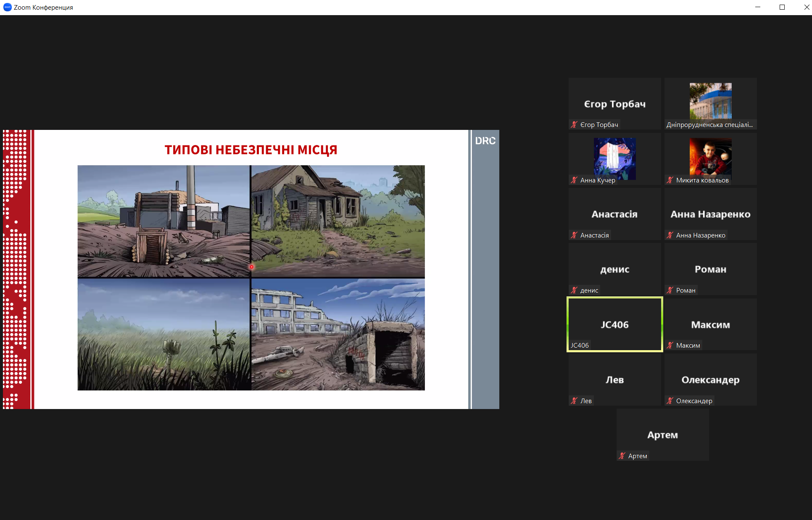812x520 pixels.
Task: Click денис's muted microphone icon
Action: pyautogui.click(x=574, y=290)
